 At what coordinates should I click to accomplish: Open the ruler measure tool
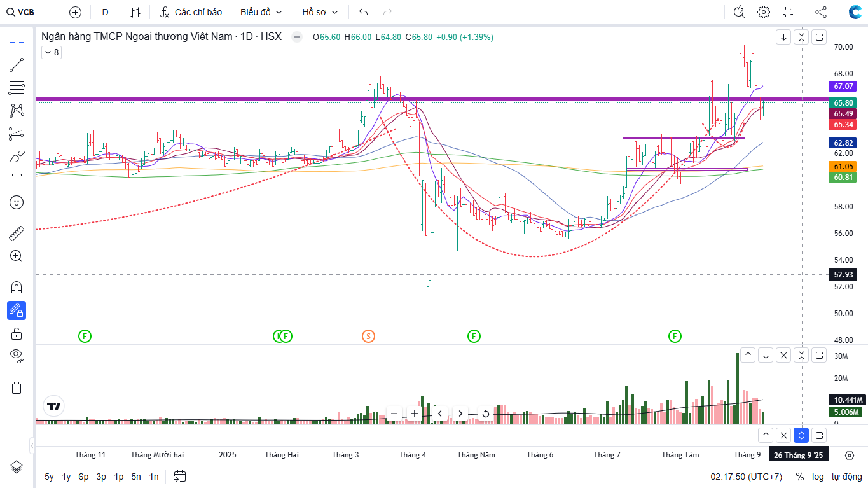tap(17, 234)
